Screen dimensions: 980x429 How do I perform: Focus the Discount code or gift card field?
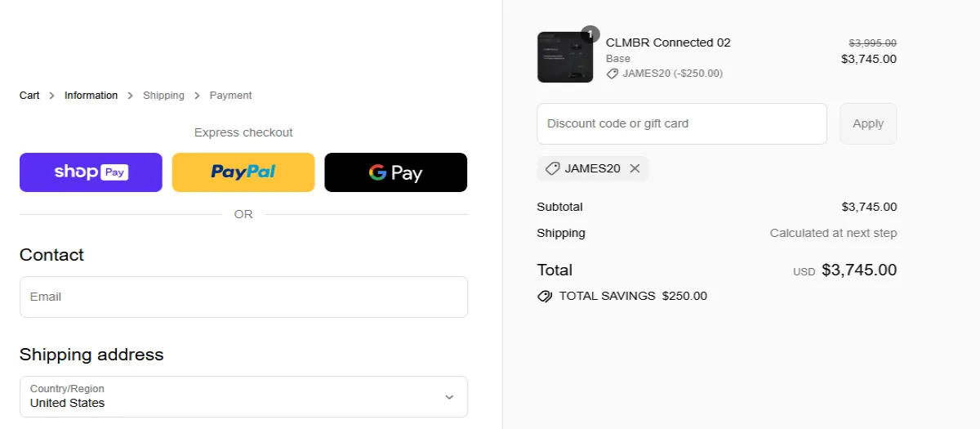pos(682,123)
